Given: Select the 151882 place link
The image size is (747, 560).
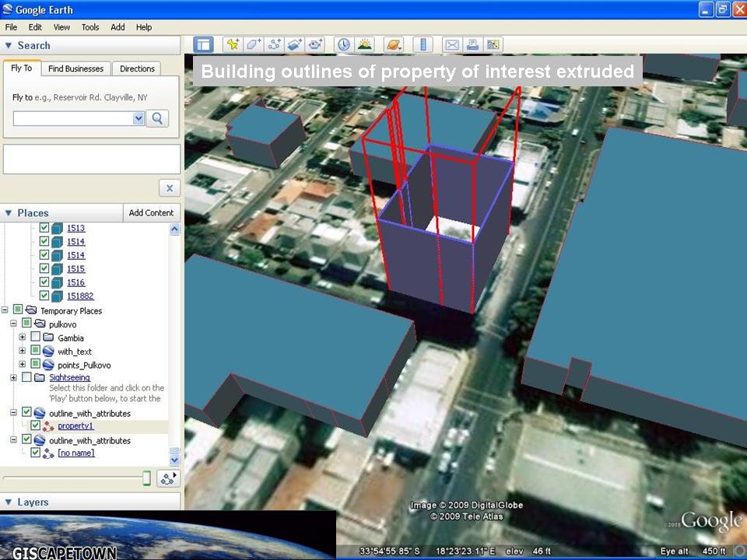Looking at the screenshot, I should (80, 296).
